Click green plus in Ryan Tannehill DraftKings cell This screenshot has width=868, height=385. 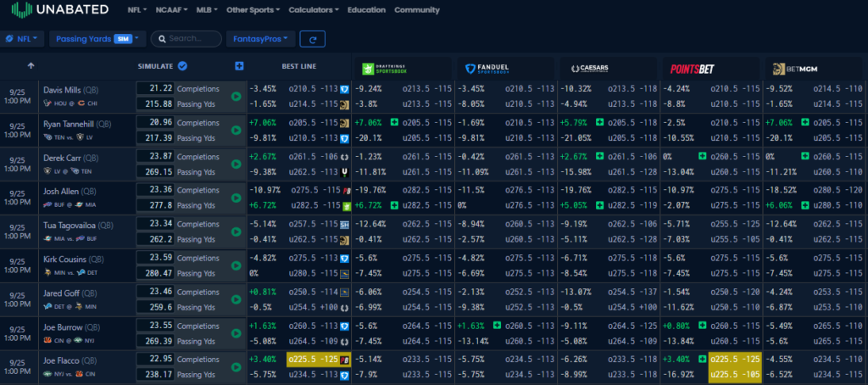(370, 122)
